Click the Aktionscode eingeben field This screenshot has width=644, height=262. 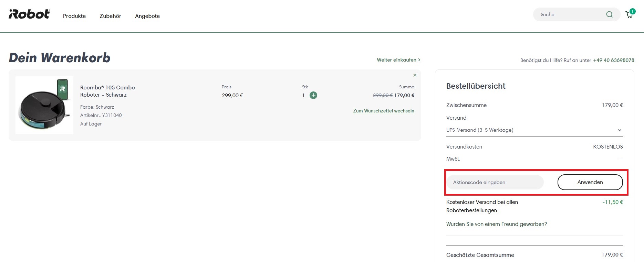coord(495,182)
